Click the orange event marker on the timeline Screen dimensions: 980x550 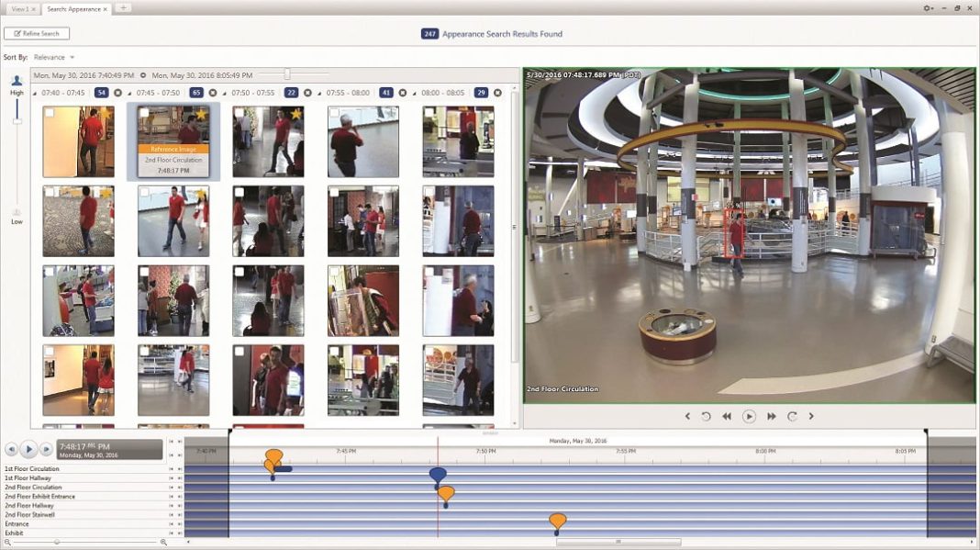click(x=273, y=455)
